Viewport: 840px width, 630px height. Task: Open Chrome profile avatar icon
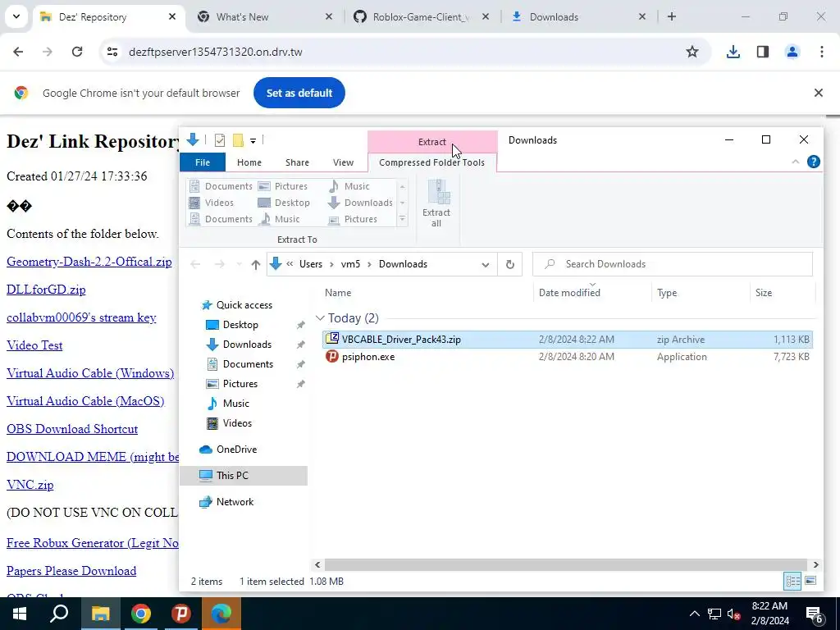[x=792, y=52]
